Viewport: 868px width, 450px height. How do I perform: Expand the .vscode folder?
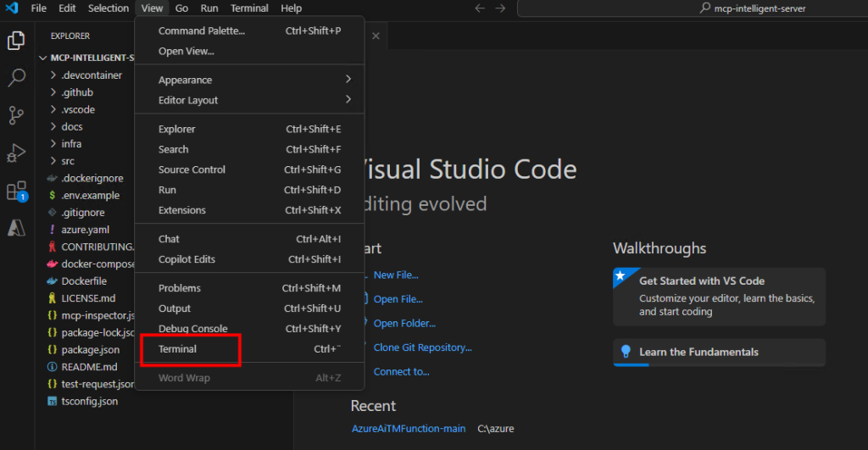53,109
